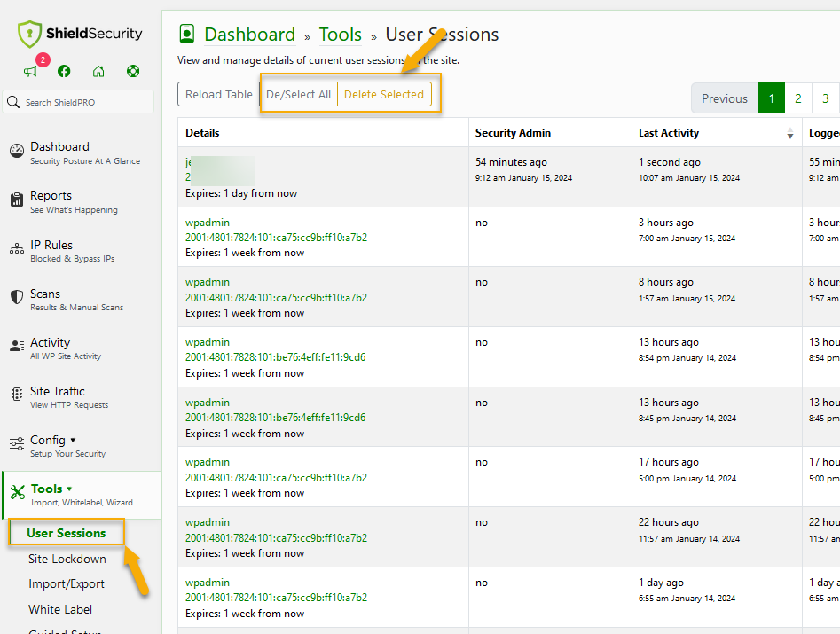Click wpadmin link in 8:45 pm row
The width and height of the screenshot is (840, 634).
point(208,403)
